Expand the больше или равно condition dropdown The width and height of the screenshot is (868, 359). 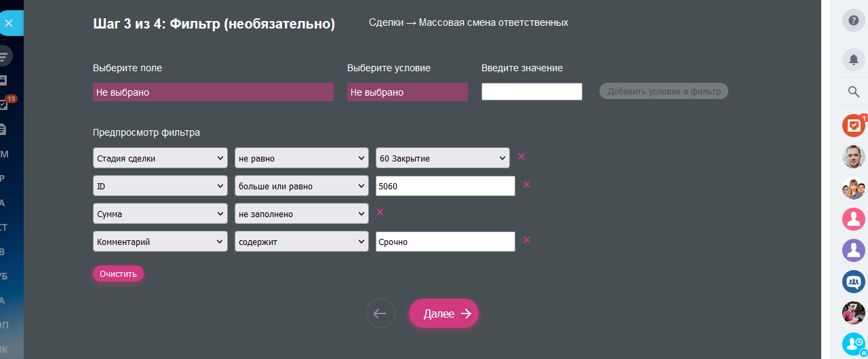coord(301,186)
